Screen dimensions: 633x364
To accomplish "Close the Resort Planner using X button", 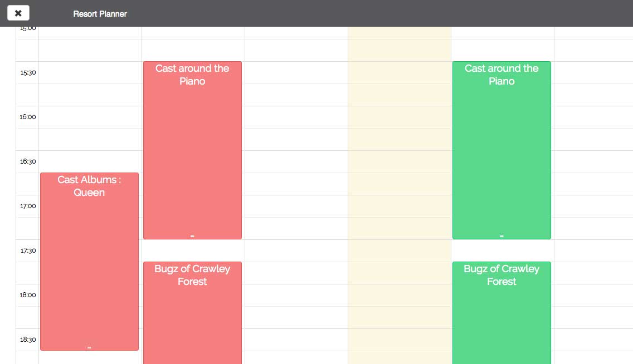I will click(18, 13).
